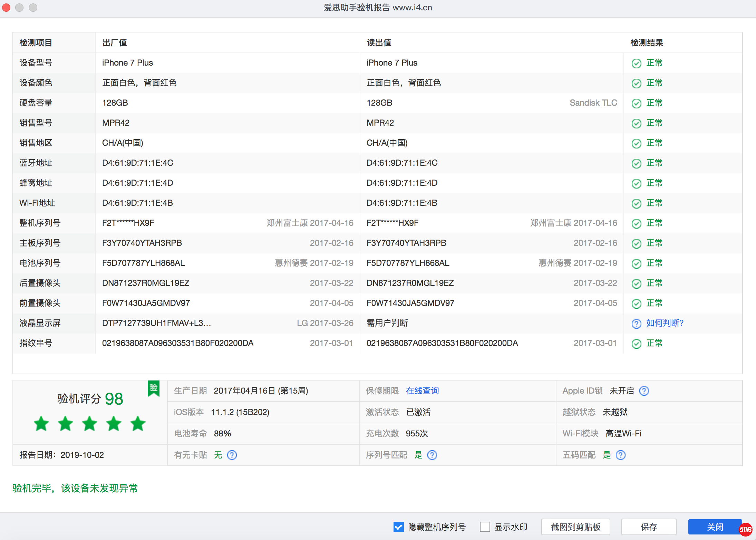
Task: Open help icon beside 五码匹配
Action: [620, 455]
